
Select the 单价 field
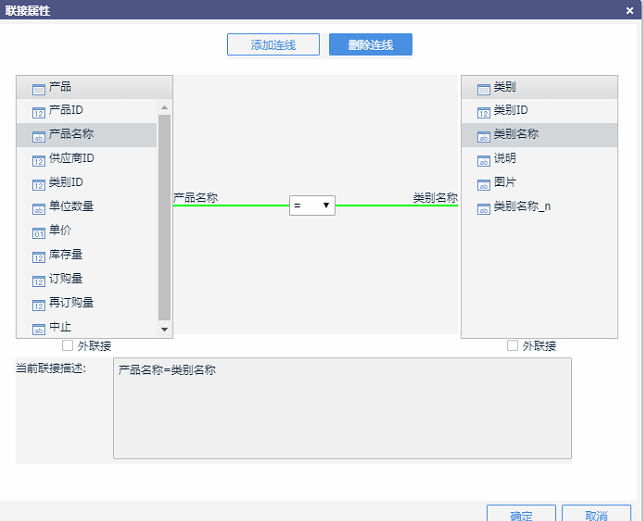(87, 231)
